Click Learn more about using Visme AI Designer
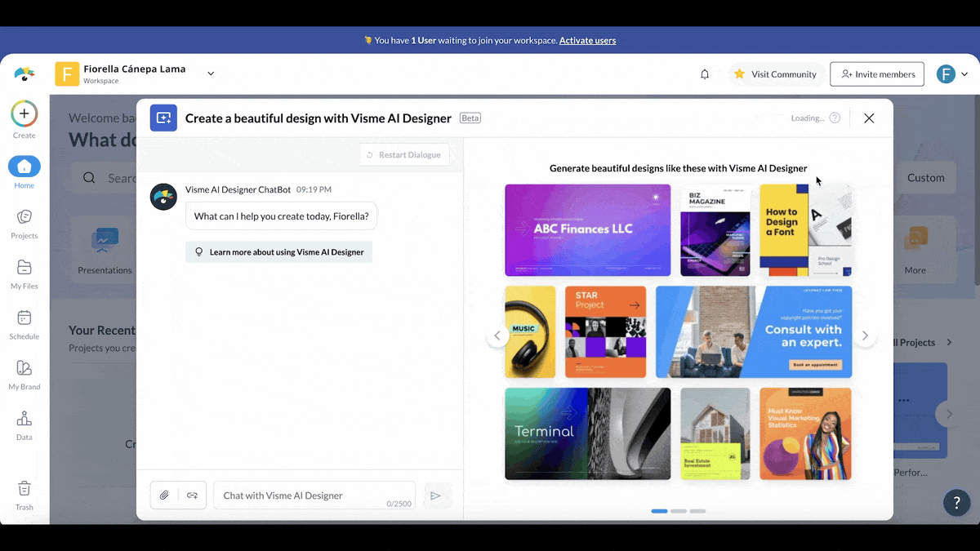Viewport: 980px width, 551px height. click(278, 252)
